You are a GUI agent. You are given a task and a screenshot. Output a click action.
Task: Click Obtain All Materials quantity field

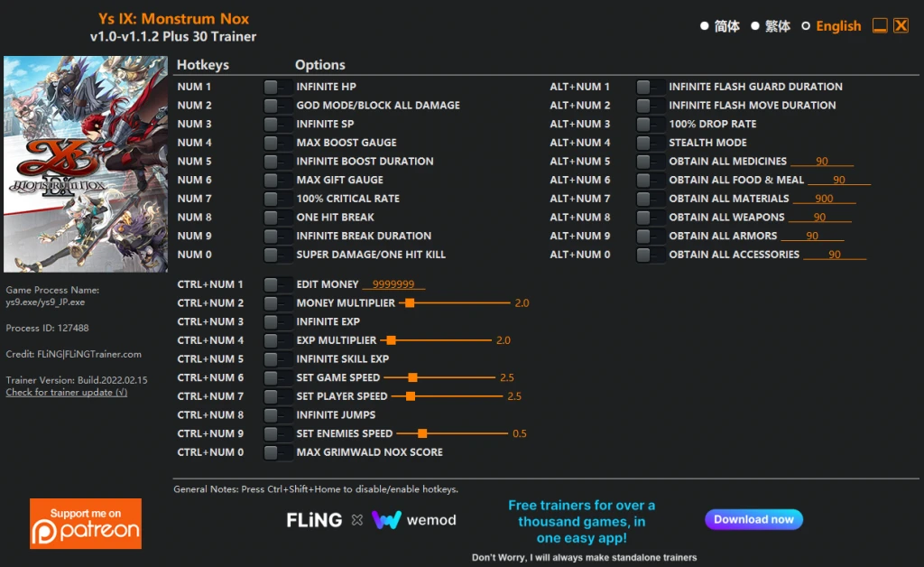pyautogui.click(x=824, y=199)
